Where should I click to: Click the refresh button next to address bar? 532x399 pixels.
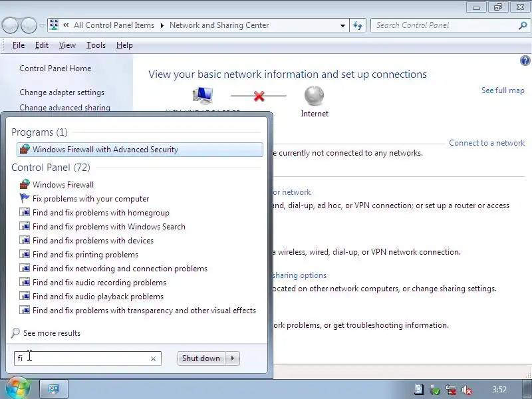358,25
